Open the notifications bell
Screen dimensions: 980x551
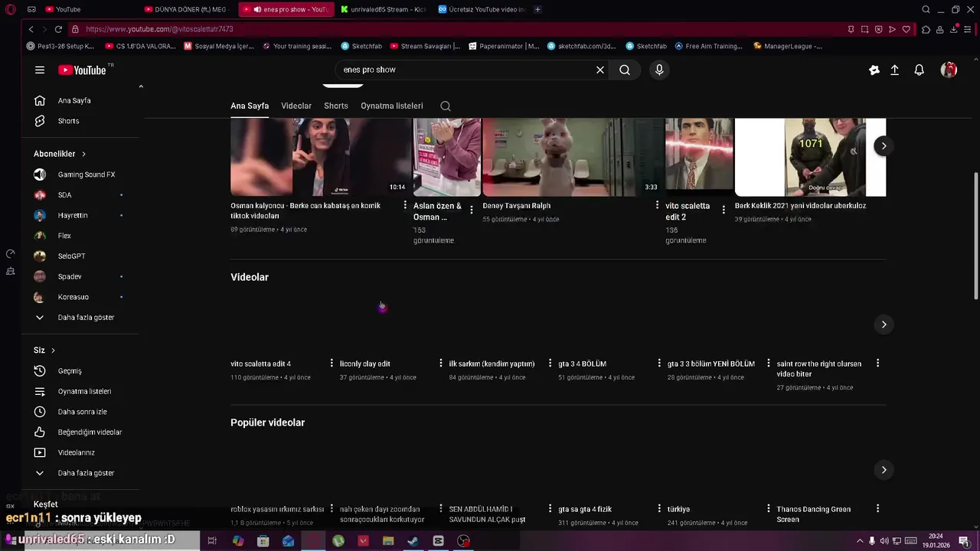(920, 70)
